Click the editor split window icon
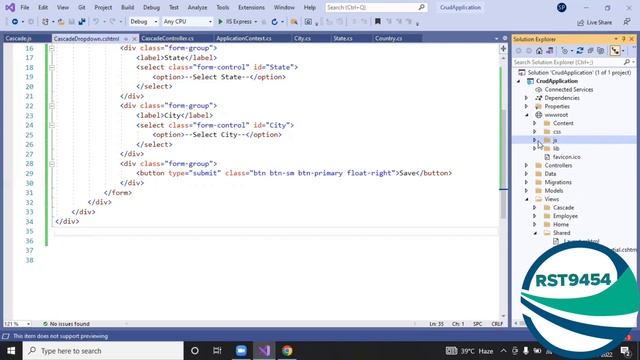Viewport: 640px width, 360px height. pyautogui.click(x=503, y=49)
